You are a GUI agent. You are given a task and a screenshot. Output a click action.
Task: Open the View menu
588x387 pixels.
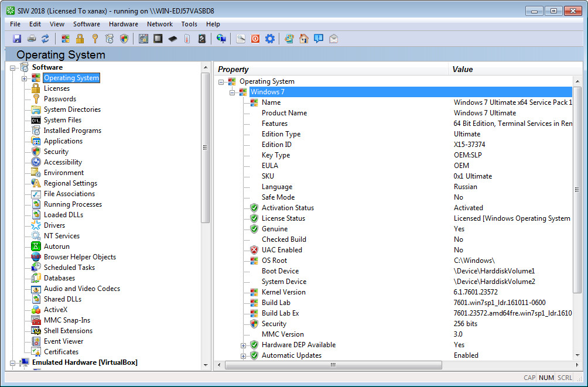[57, 24]
